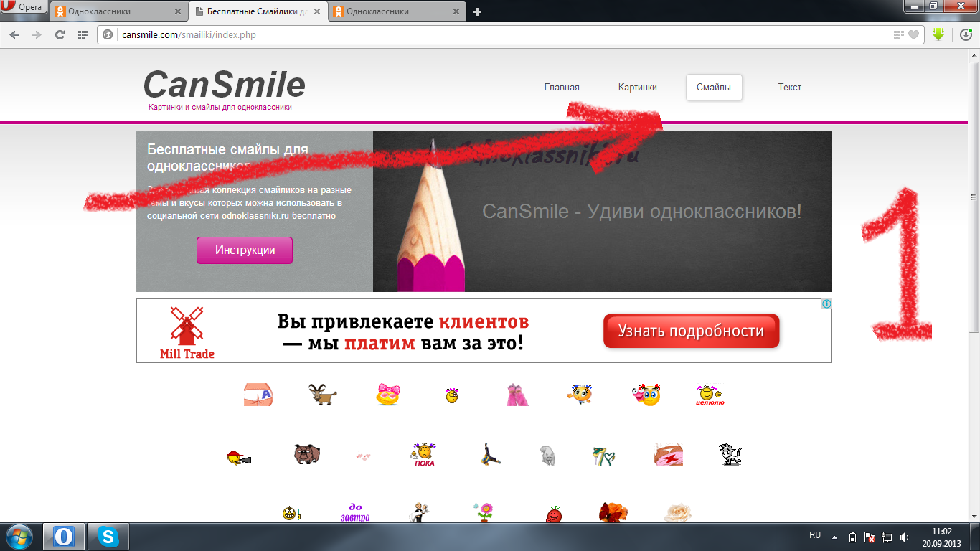Click Узнать подробности ad button
This screenshot has width=980, height=551.
(x=691, y=331)
